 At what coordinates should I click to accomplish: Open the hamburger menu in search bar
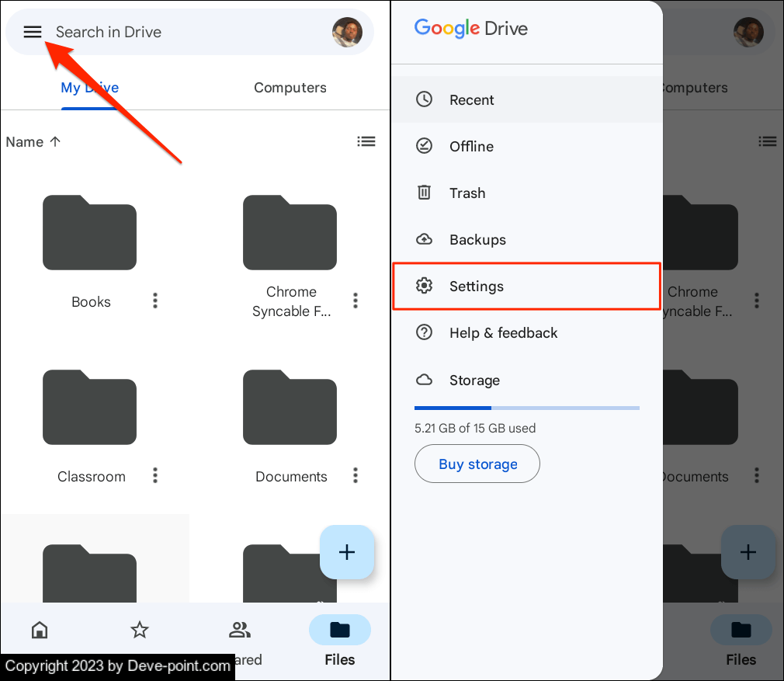(x=32, y=32)
